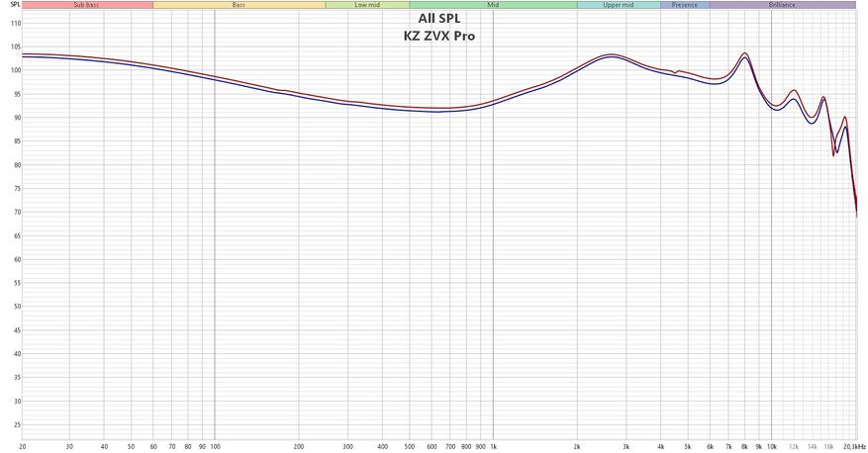Click the 5k frequency axis label

pyautogui.click(x=688, y=446)
